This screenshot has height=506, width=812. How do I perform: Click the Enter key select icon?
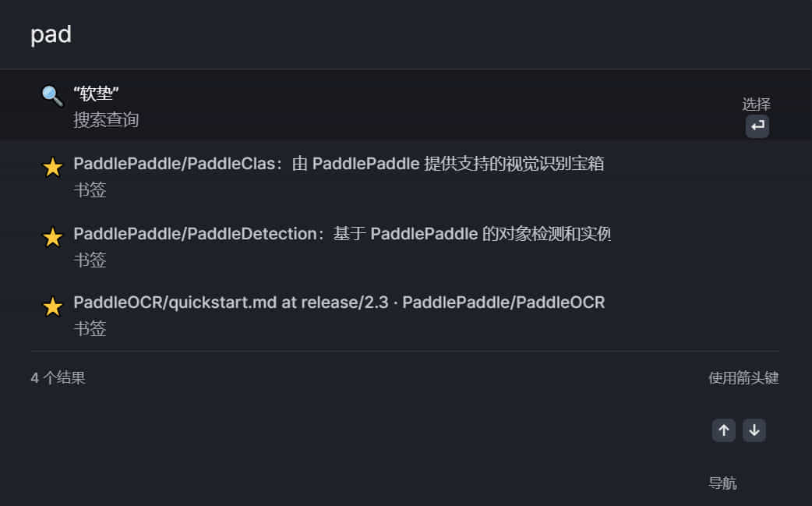tap(757, 126)
